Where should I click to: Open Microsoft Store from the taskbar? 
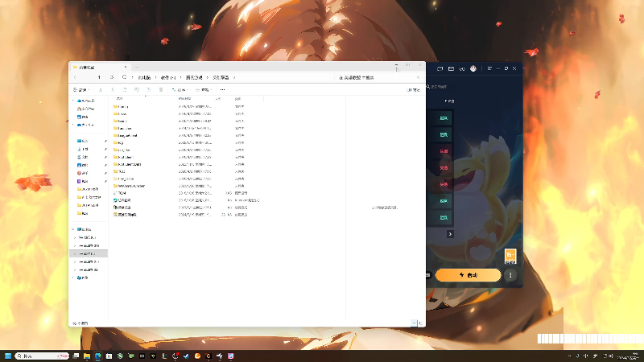pos(109,356)
